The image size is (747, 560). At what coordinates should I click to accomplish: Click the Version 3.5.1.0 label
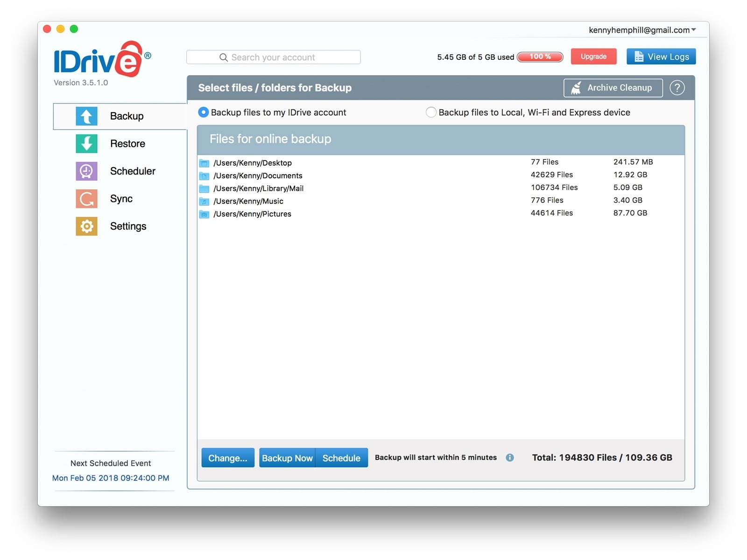[x=81, y=83]
